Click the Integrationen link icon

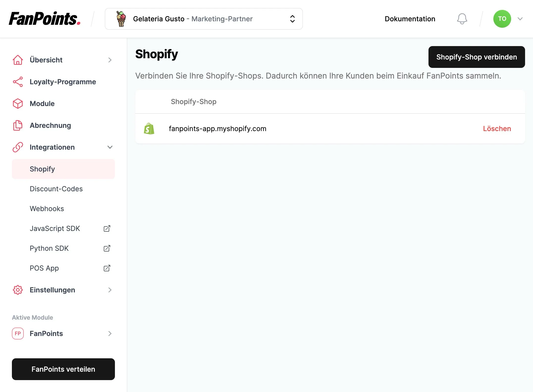18,147
